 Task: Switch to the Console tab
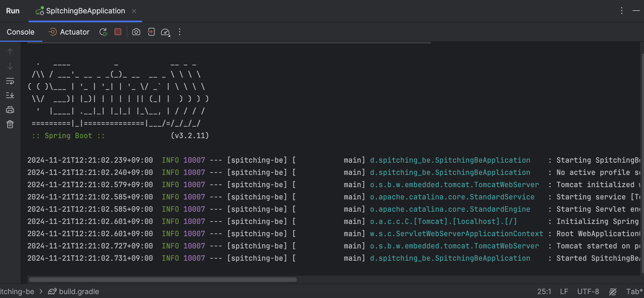pos(21,32)
